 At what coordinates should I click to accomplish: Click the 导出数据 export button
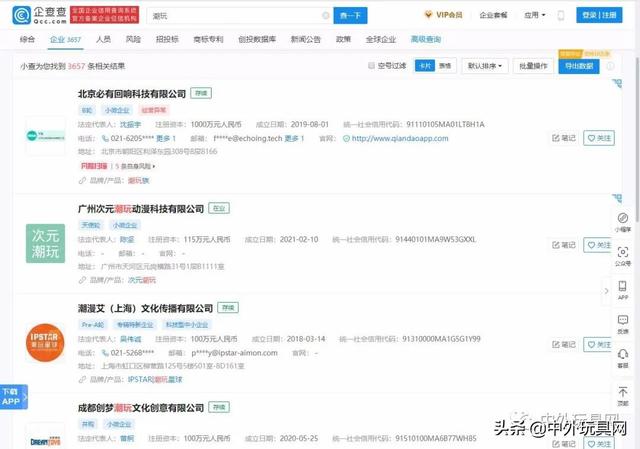click(579, 66)
